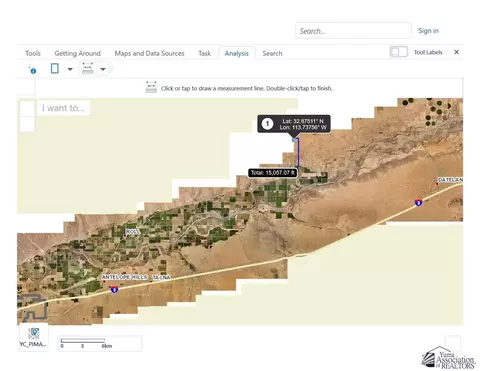Open the Getting Around tab
Viewport: 480px width, 371px height.
pos(77,53)
